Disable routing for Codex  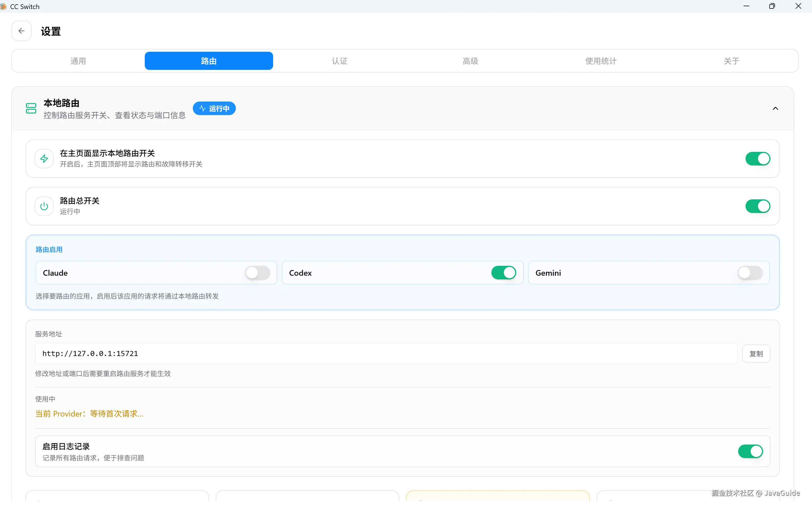point(504,273)
